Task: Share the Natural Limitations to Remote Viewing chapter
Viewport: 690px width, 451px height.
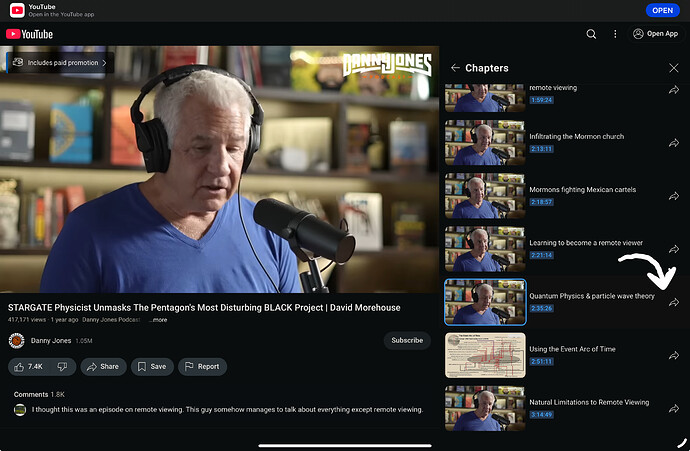Action: tap(674, 409)
